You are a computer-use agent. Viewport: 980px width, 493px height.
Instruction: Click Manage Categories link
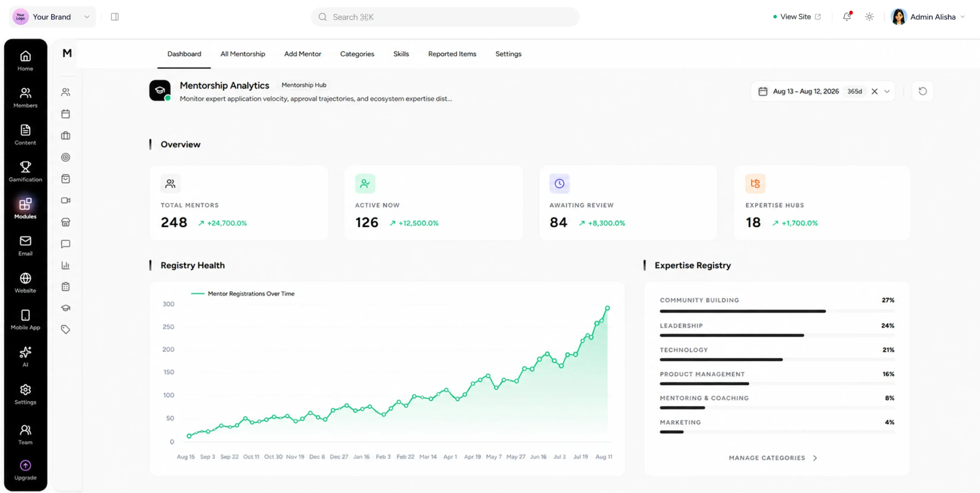pos(773,458)
